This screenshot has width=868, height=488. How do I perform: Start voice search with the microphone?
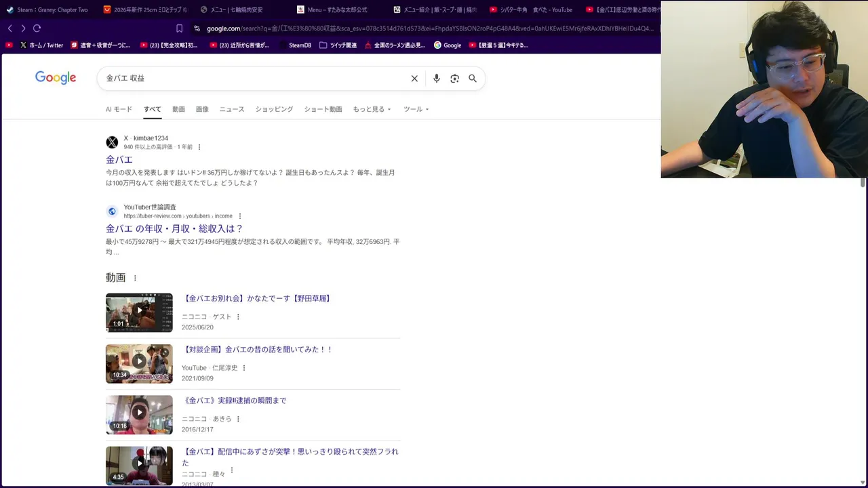click(437, 79)
